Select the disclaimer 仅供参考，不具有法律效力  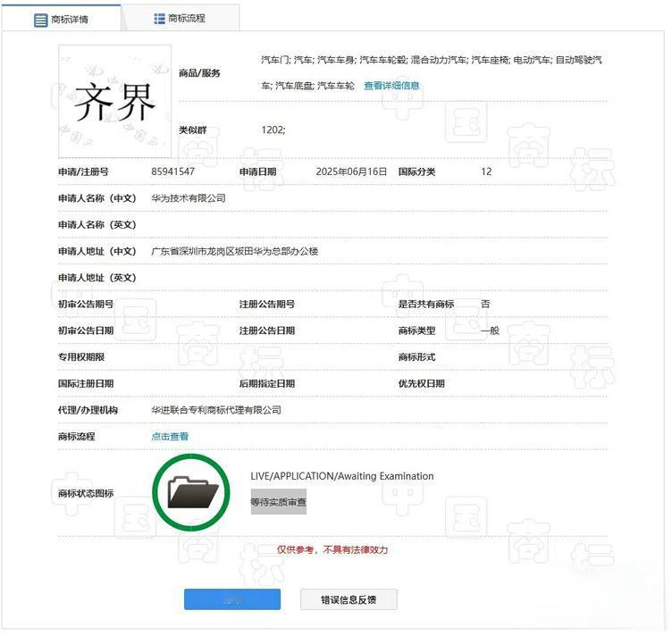[332, 549]
